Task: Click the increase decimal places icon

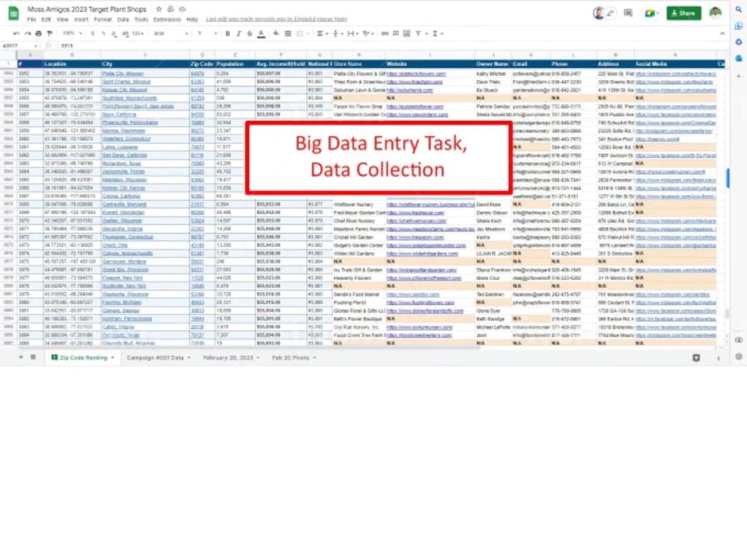Action: click(x=125, y=34)
